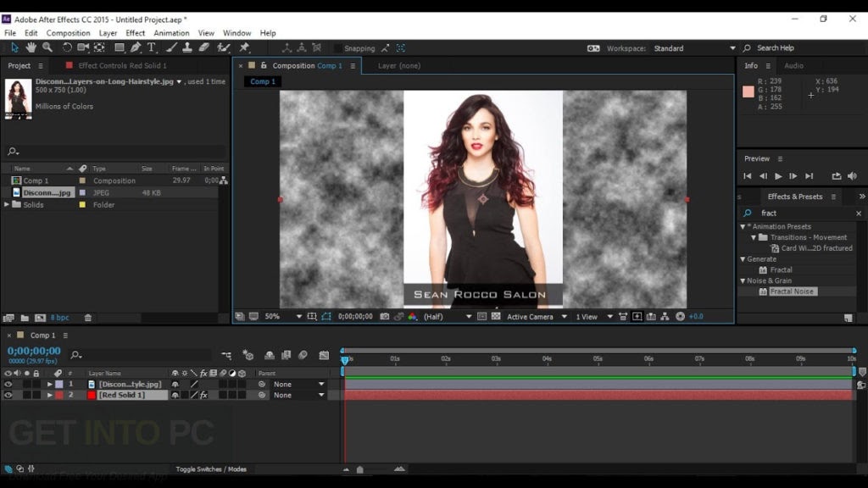
Task: Click the Rotation tool
Action: coord(67,47)
